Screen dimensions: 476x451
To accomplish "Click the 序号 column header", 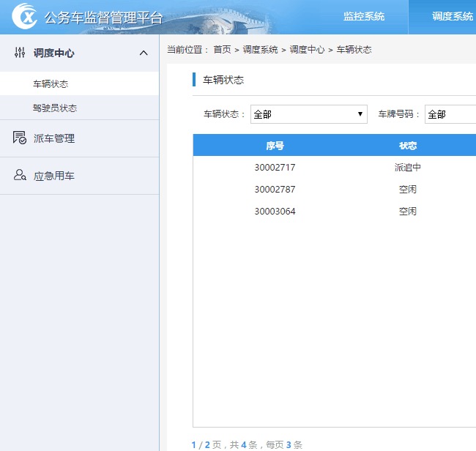I will [275, 146].
